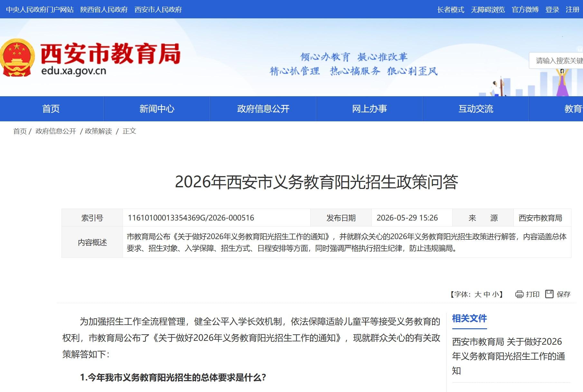Screen dimensions: 583x392
Task: Open 政府信息公开 navigation tab
Action: 263,109
